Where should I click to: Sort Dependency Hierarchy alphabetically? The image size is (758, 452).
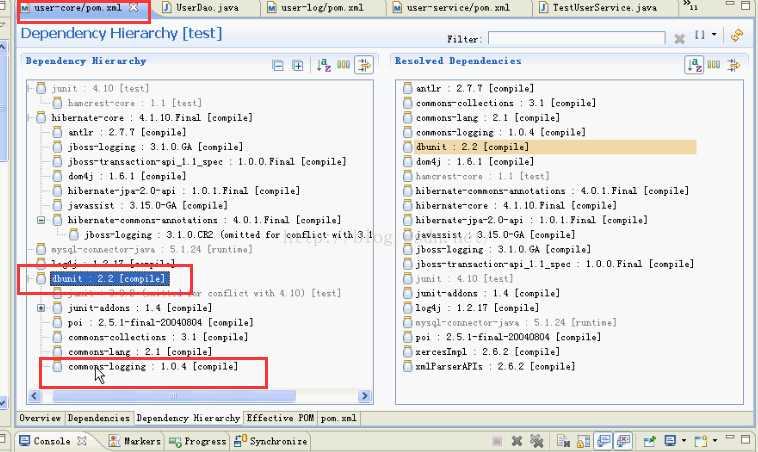tap(323, 65)
